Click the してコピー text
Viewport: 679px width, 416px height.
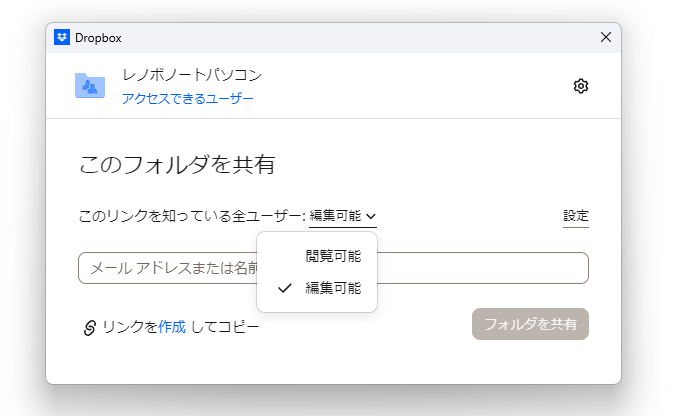[225, 327]
